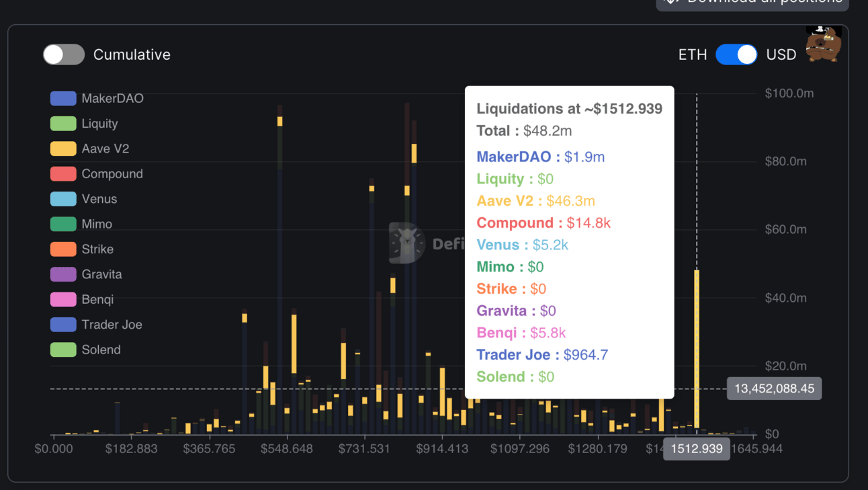Screen dimensions: 868x490
Task: Click 'Liquity : $0' tooltip row
Action: [x=515, y=179]
